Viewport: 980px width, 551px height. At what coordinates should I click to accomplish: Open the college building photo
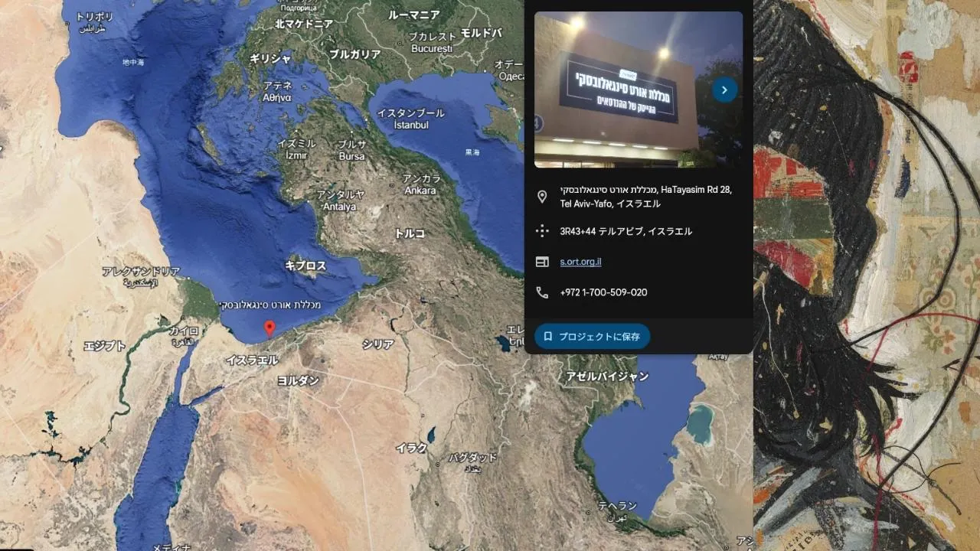coord(639,90)
